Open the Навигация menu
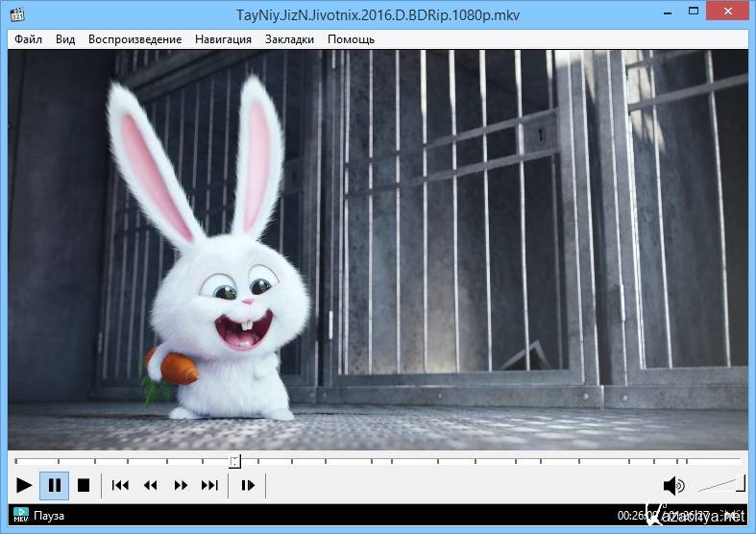The width and height of the screenshot is (756, 534). 223,39
